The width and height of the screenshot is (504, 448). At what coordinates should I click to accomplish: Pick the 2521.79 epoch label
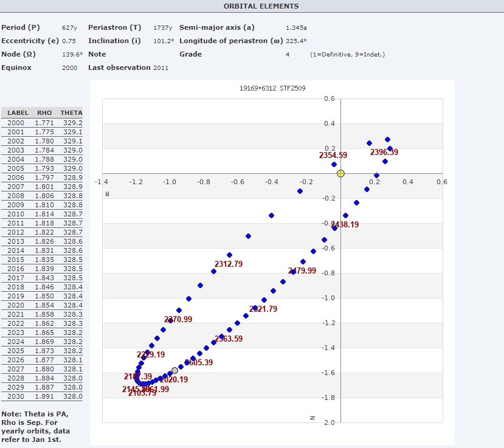coord(263,309)
